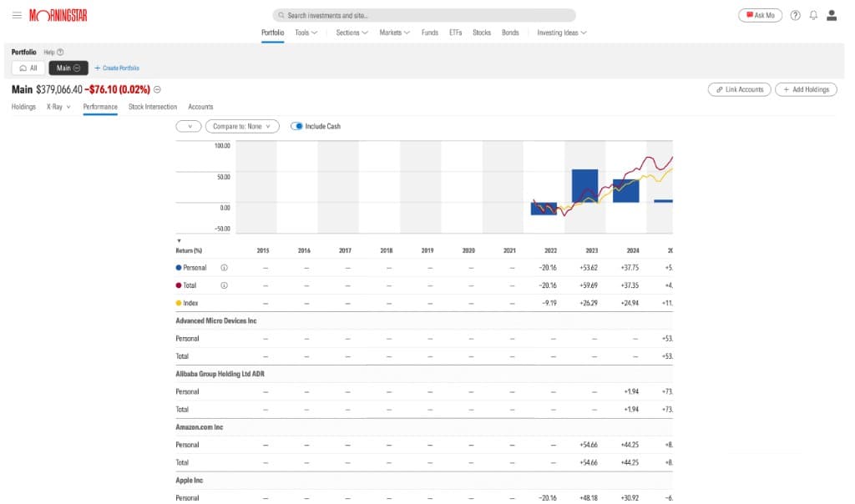Image resolution: width=855 pixels, height=504 pixels.
Task: Click Amazon.com Inc row heading
Action: pyautogui.click(x=199, y=427)
